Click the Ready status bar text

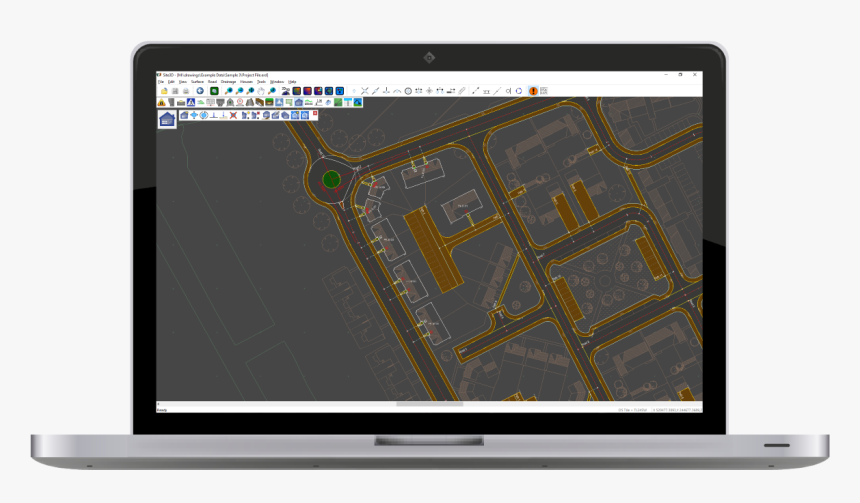(x=162, y=410)
